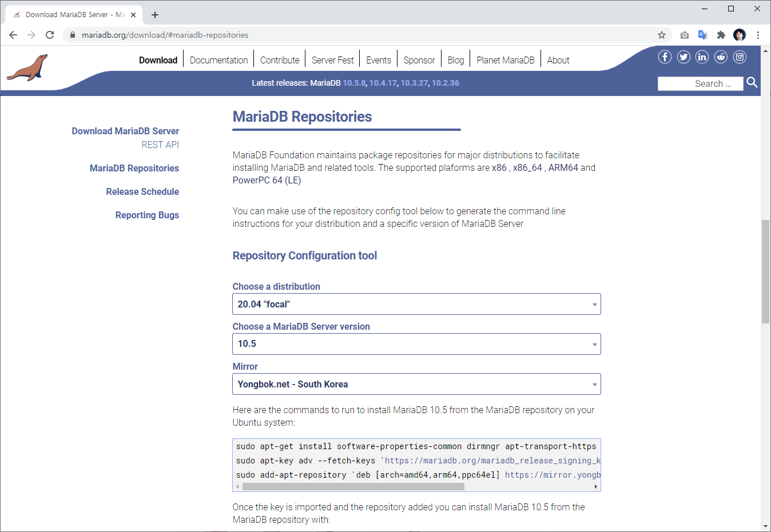
Task: Open MariaDB Twitter icon
Action: (x=683, y=57)
